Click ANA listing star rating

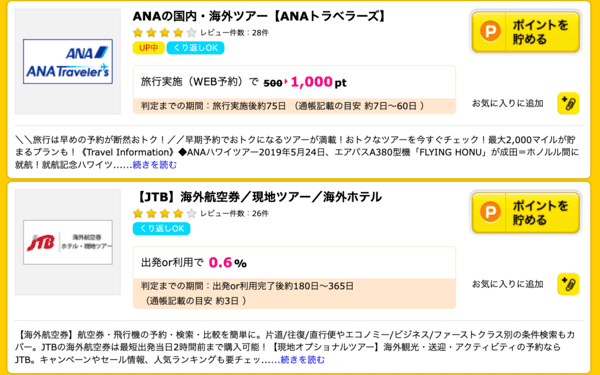(x=165, y=33)
